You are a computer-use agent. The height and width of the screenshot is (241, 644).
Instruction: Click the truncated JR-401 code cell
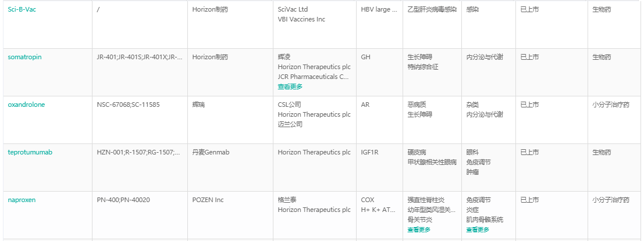(140, 57)
